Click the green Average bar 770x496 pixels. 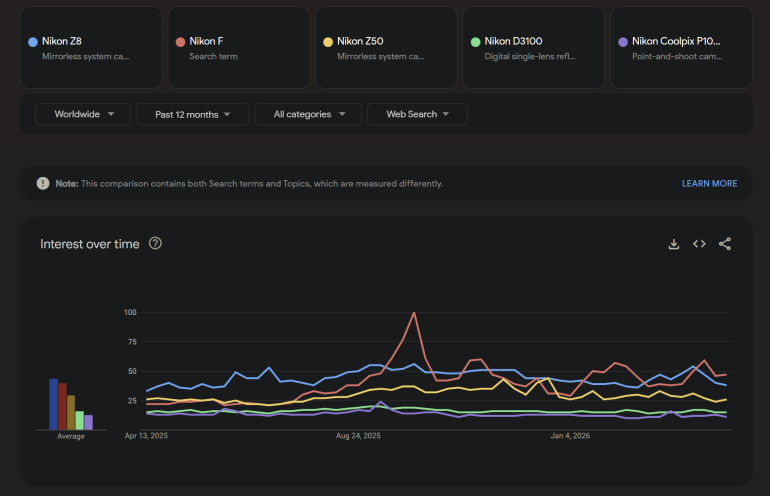(80, 420)
